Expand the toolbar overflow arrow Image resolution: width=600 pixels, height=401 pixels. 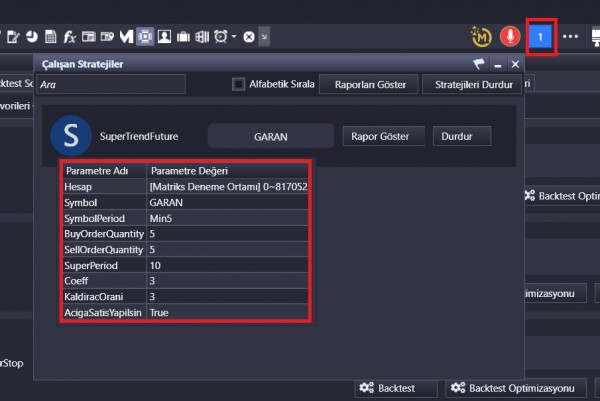tap(264, 37)
